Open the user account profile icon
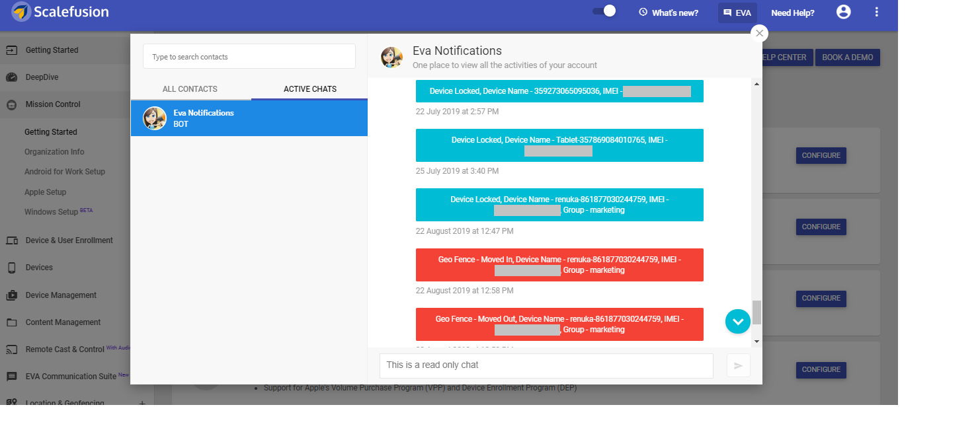Image resolution: width=980 pixels, height=438 pixels. [843, 12]
